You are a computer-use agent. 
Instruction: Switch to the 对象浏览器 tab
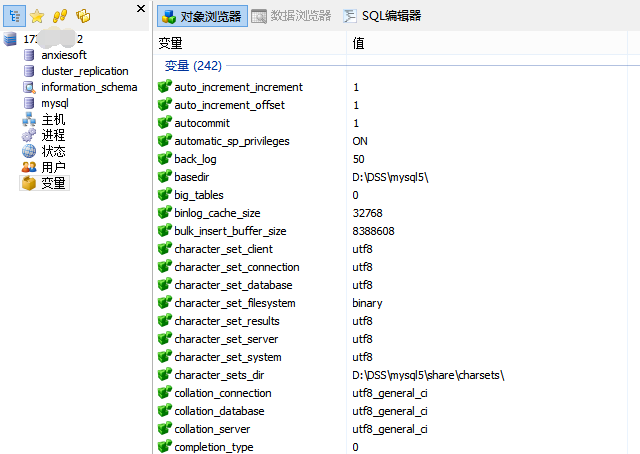tap(199, 16)
